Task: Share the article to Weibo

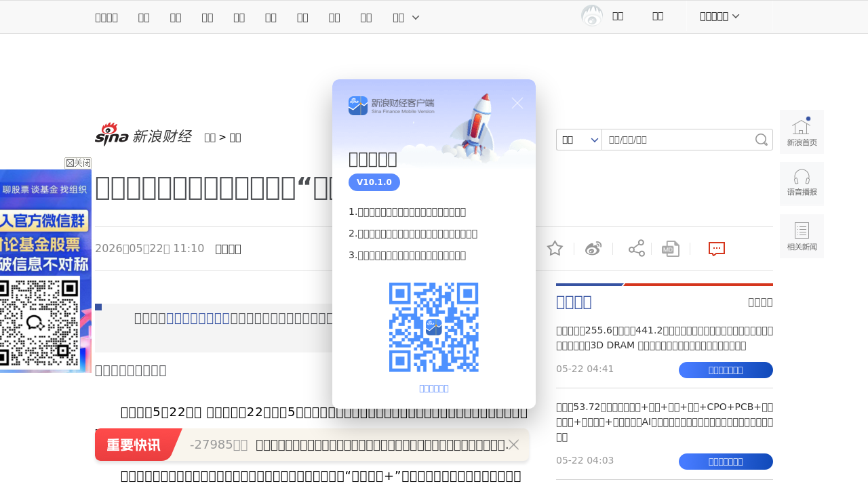Action: (593, 249)
